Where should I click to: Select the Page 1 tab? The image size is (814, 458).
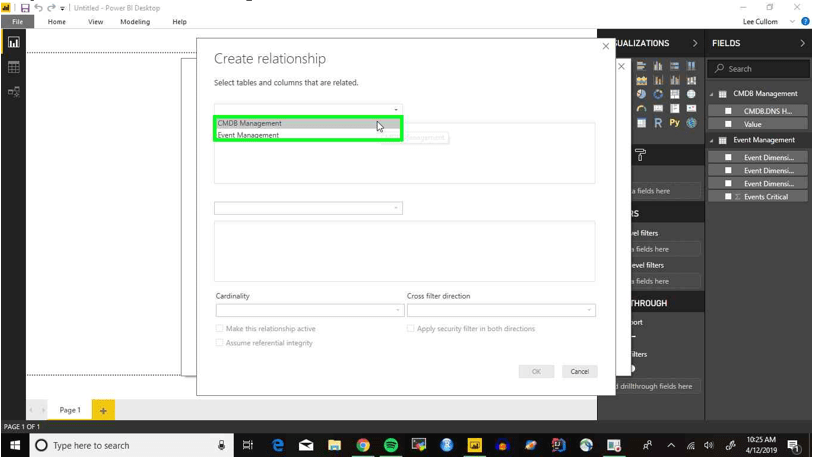[x=70, y=410]
